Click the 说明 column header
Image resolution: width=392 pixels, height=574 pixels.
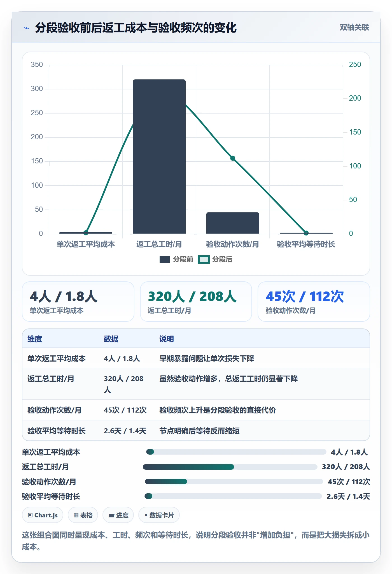[x=167, y=339]
